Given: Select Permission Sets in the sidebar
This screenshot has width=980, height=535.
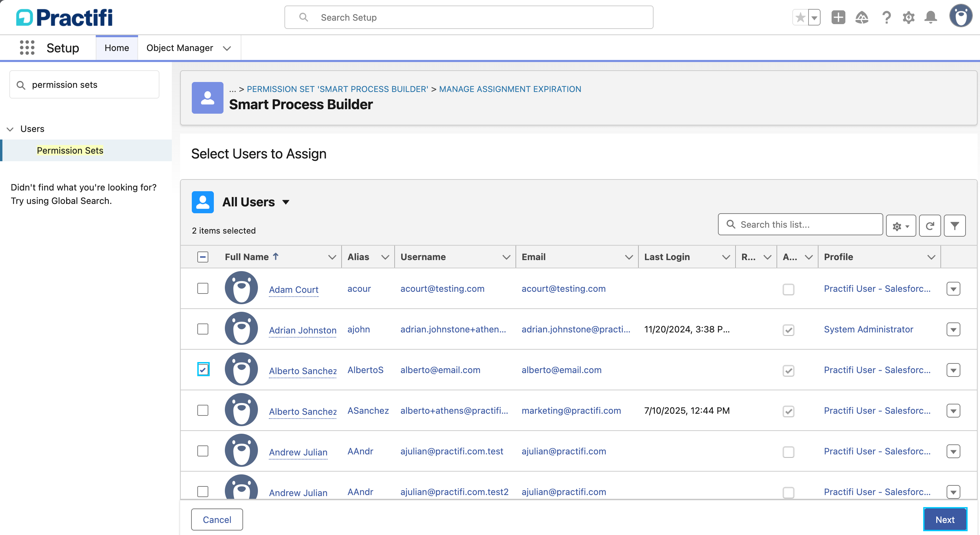Looking at the screenshot, I should tap(70, 151).
